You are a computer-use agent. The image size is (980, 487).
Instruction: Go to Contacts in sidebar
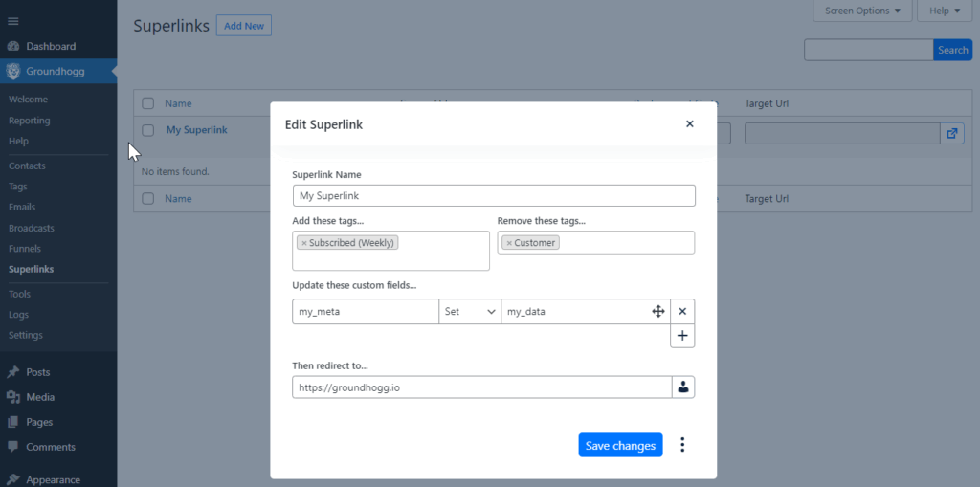(x=27, y=166)
